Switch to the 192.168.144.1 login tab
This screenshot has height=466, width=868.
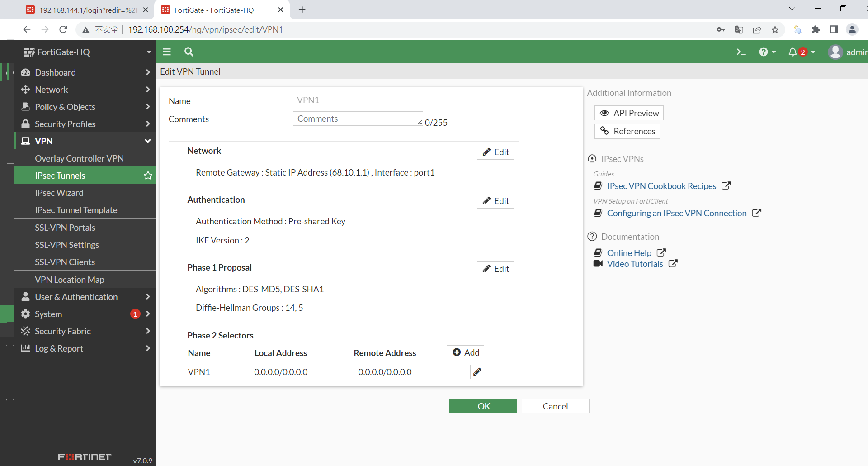point(87,10)
